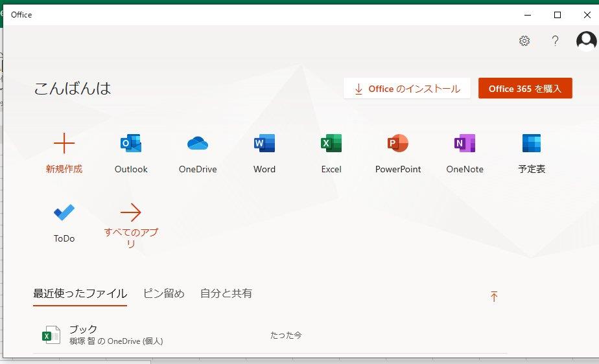Open the PowerPoint app icon
Screen dimensions: 599x364
pyautogui.click(x=397, y=143)
